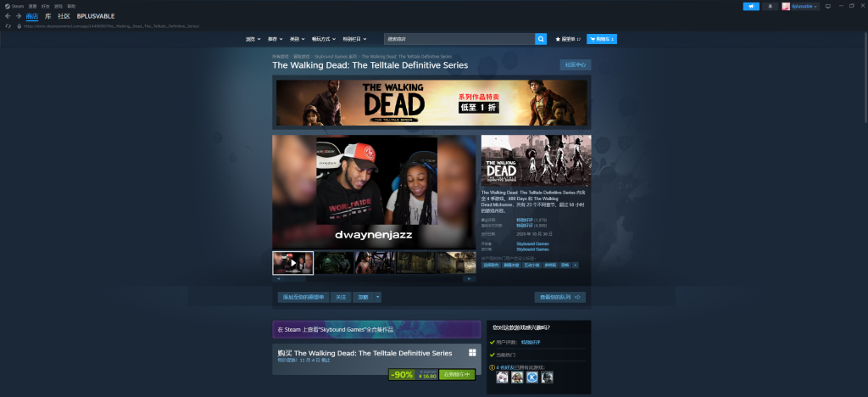The image size is (868, 397).
Task: Open Skybound Games publisher link
Action: (x=532, y=249)
